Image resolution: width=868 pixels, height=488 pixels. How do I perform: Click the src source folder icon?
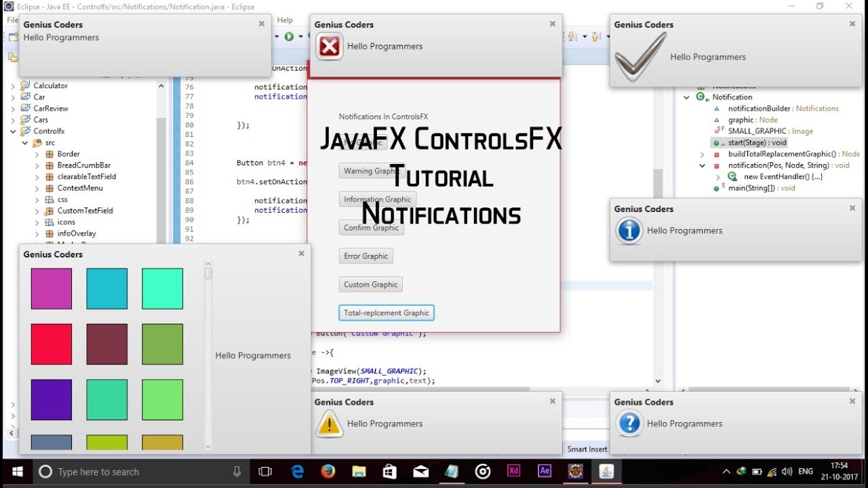tap(37, 143)
